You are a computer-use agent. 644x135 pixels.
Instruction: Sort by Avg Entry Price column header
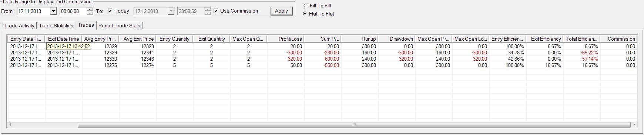[100, 39]
